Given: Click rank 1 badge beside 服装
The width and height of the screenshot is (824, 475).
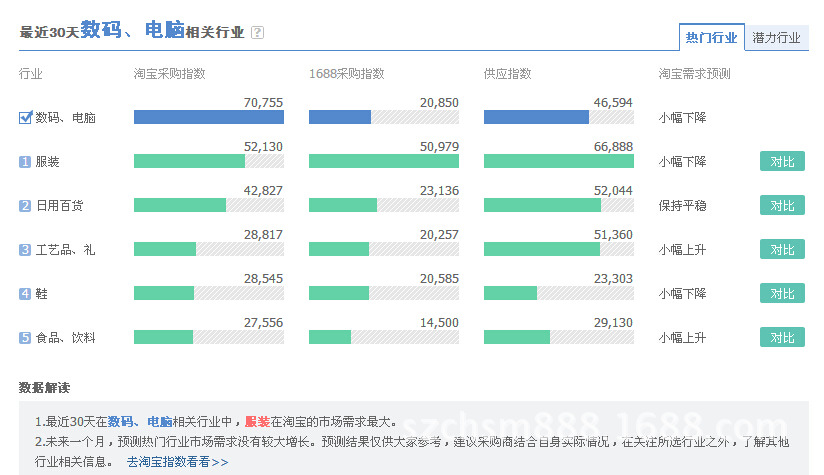Looking at the screenshot, I should pyautogui.click(x=25, y=162).
